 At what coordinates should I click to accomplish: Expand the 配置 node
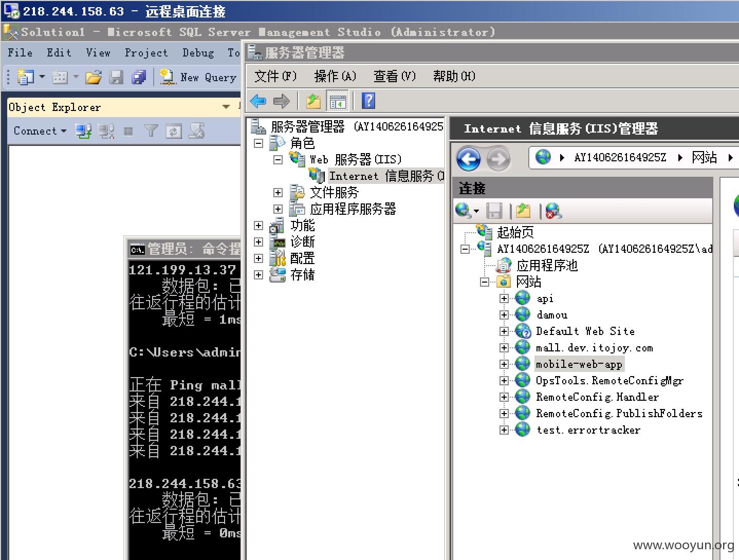pyautogui.click(x=258, y=258)
